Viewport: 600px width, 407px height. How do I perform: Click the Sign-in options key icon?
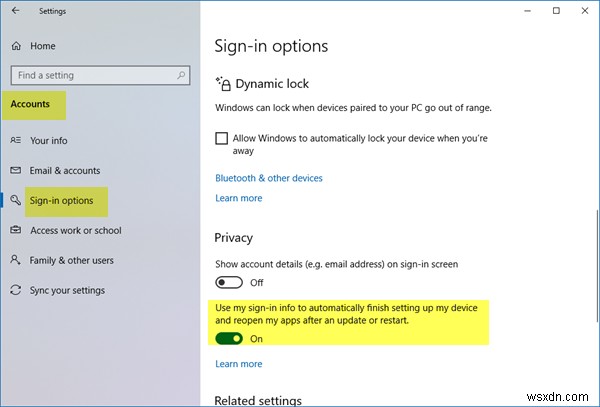coord(16,200)
